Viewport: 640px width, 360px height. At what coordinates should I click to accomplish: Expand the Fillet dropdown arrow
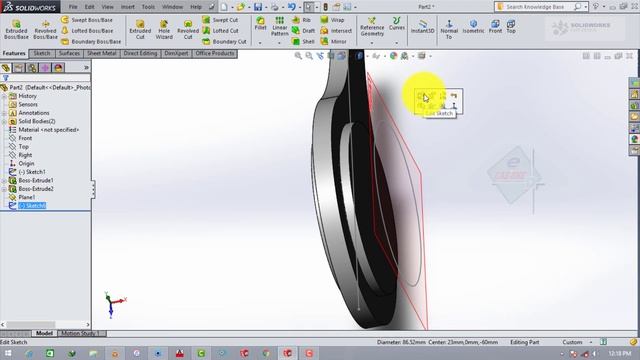260,42
